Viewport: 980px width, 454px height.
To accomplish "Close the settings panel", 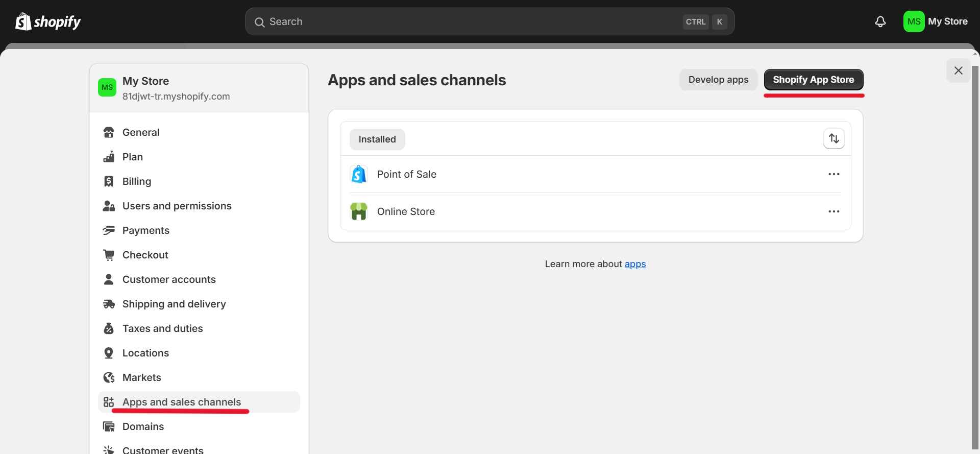I will [958, 70].
